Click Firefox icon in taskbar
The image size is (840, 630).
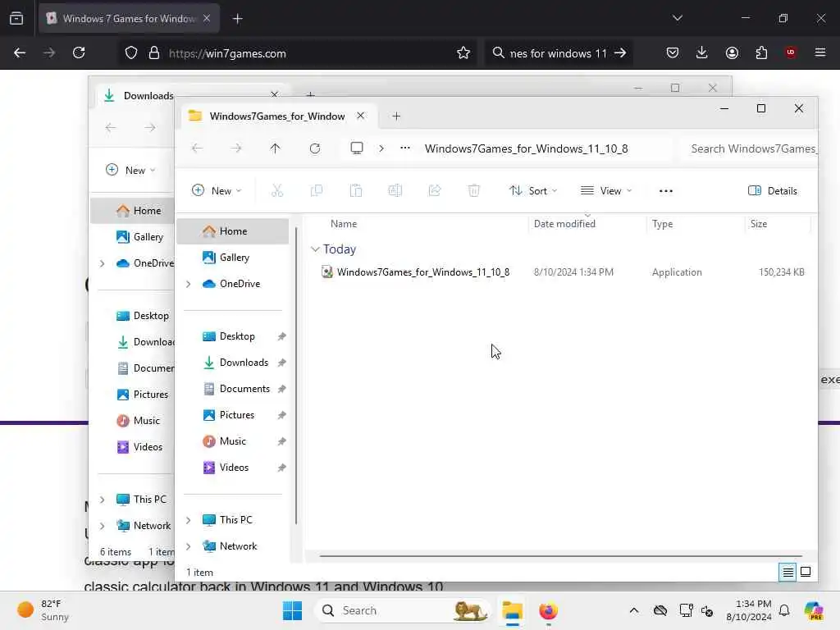548,610
